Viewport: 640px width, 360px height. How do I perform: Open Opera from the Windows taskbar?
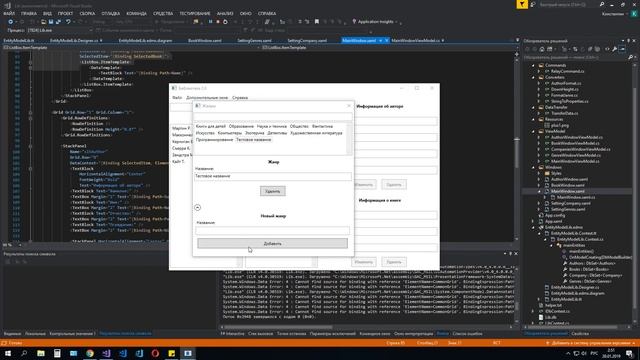click(155, 353)
